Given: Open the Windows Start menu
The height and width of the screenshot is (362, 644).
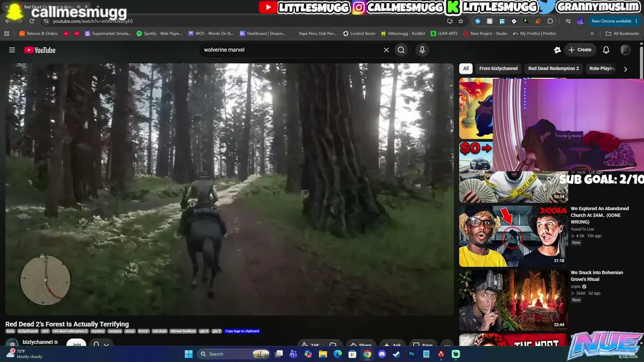Looking at the screenshot, I should pos(189,354).
